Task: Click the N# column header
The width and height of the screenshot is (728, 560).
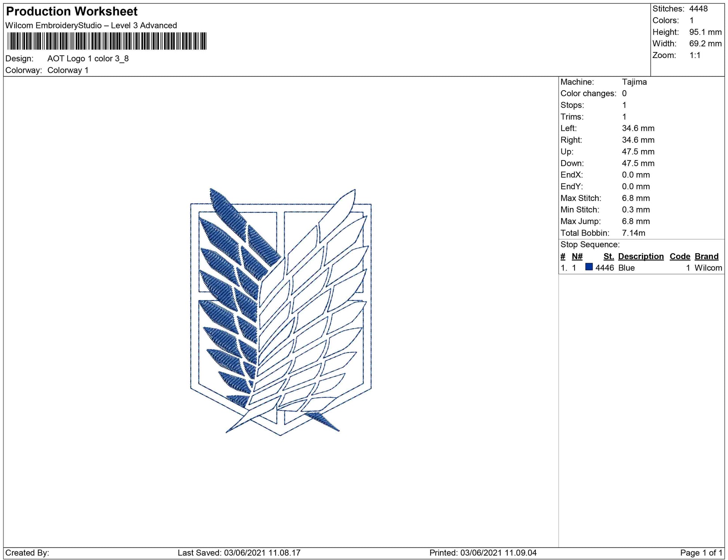Action: click(x=577, y=256)
